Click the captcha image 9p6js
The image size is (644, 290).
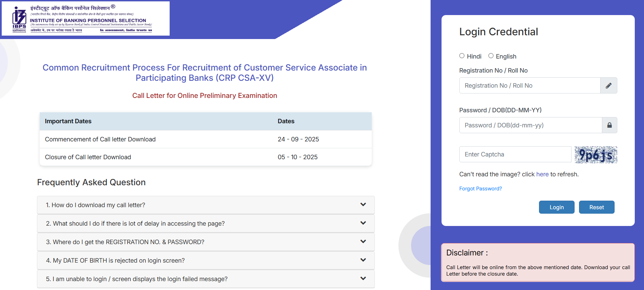click(596, 155)
